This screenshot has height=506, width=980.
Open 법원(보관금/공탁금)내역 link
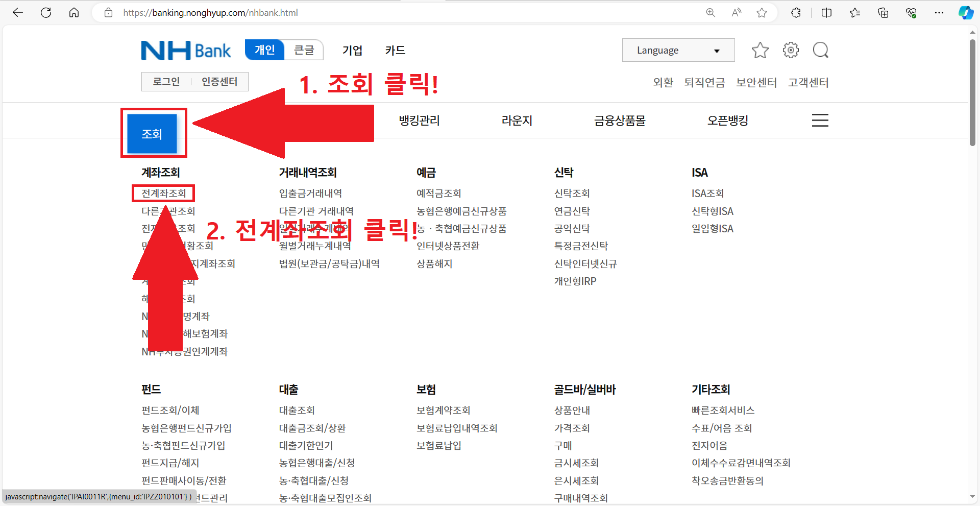coord(329,264)
